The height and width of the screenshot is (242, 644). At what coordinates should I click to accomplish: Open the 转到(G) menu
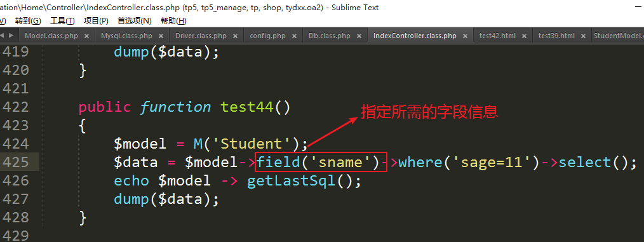tap(28, 20)
